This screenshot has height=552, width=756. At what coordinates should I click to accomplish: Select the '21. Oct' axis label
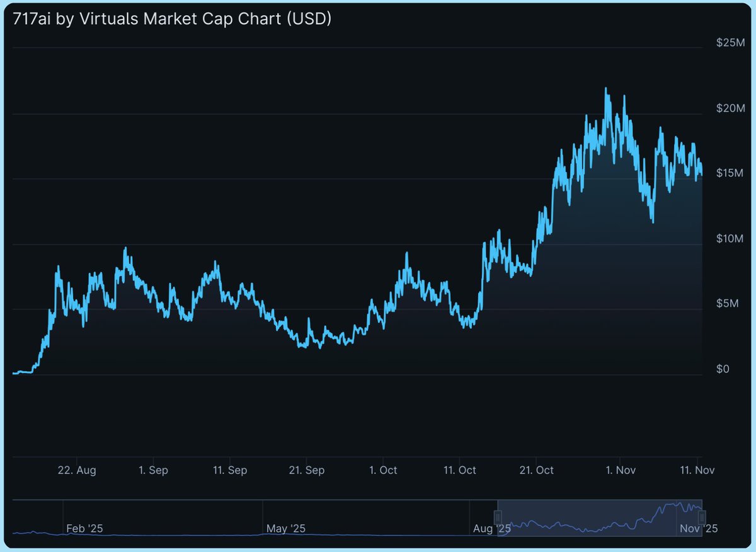535,470
